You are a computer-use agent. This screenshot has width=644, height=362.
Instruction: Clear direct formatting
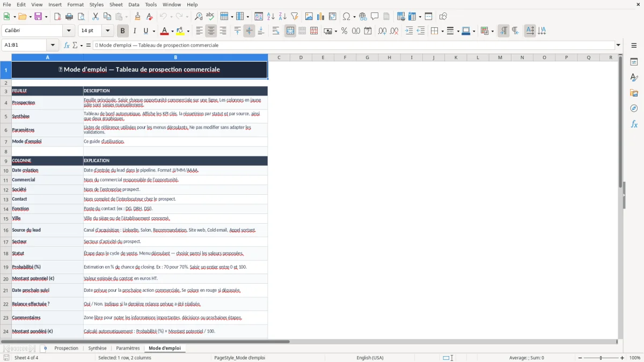(149, 17)
